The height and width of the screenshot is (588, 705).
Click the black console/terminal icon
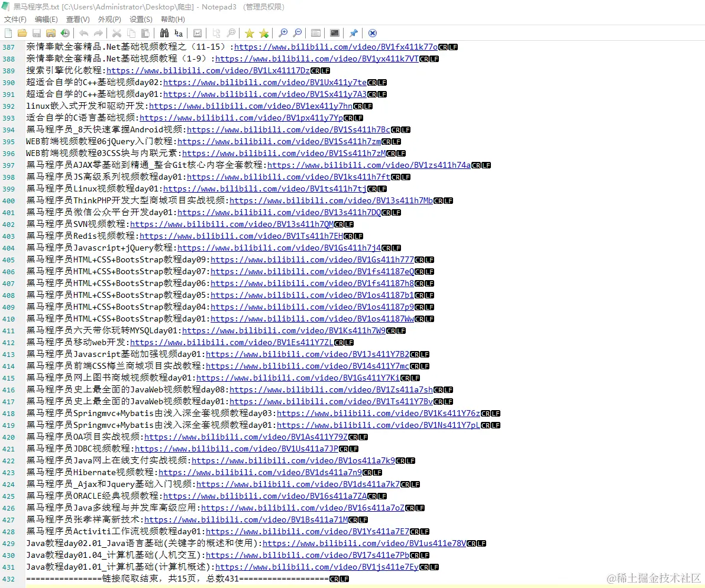point(335,33)
